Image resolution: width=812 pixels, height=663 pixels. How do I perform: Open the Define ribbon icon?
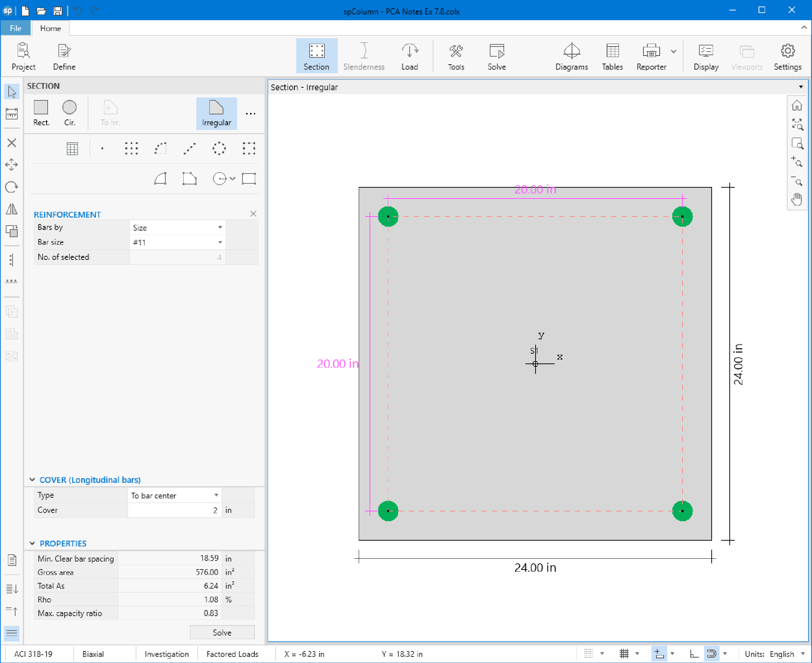pyautogui.click(x=64, y=56)
